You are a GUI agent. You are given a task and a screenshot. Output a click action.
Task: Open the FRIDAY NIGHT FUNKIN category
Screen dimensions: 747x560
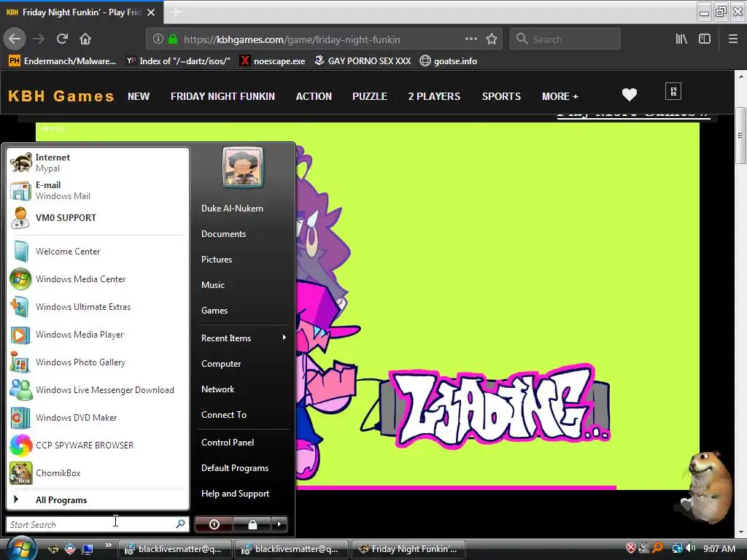(222, 96)
